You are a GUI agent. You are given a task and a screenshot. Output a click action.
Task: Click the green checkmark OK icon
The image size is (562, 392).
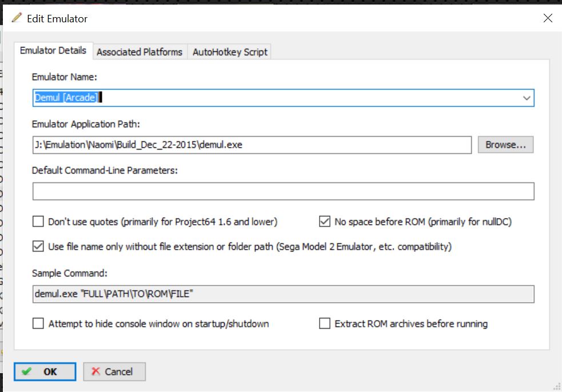tap(27, 371)
